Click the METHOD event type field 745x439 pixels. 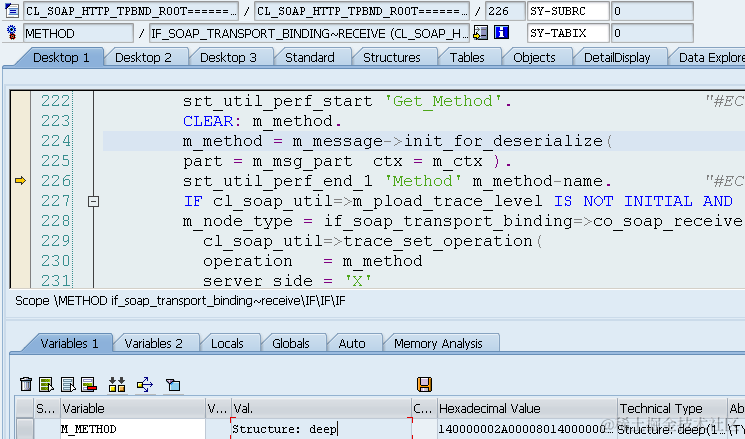(x=78, y=33)
